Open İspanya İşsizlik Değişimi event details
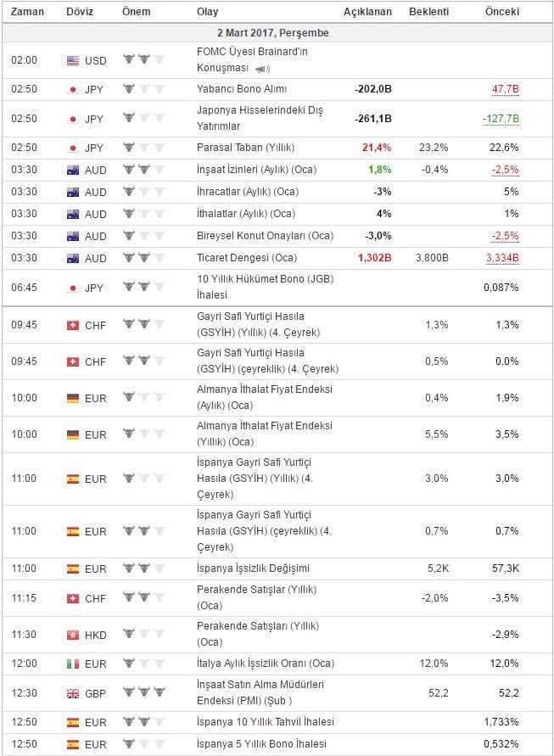The width and height of the screenshot is (554, 756). [x=253, y=568]
